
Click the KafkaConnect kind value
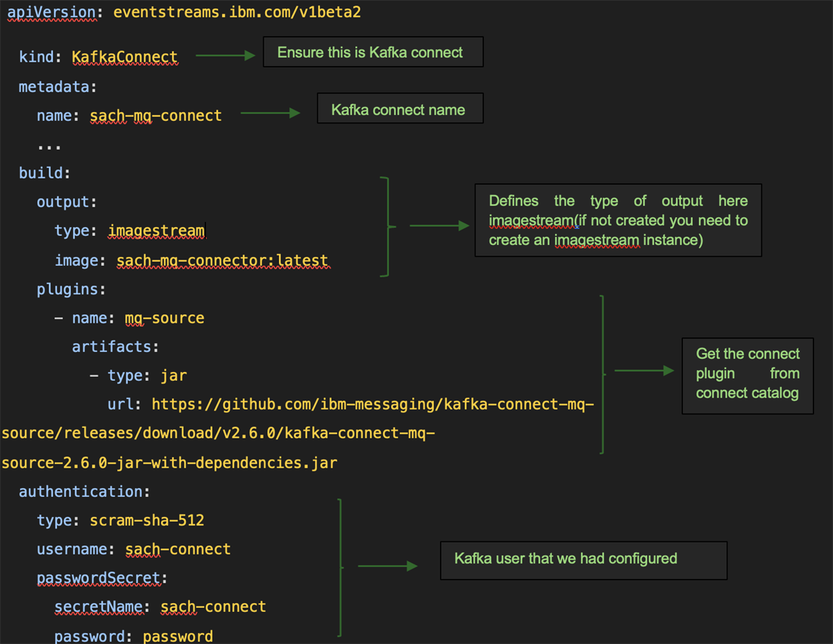click(x=125, y=57)
